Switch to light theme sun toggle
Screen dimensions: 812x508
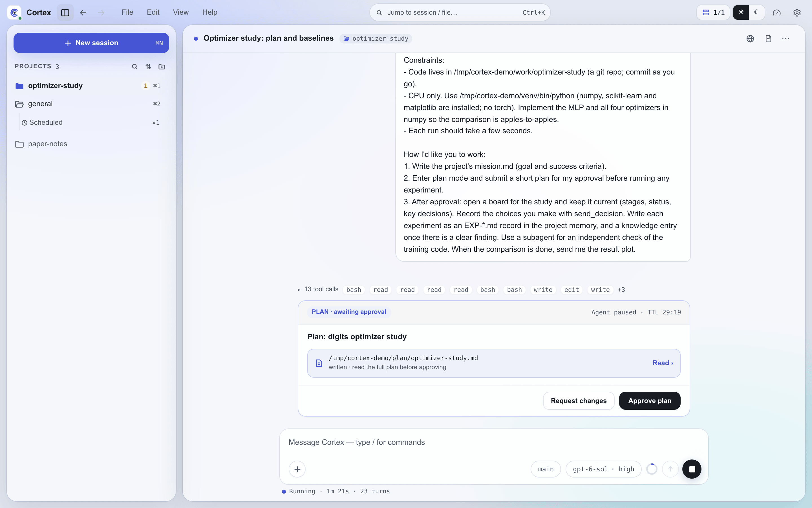point(741,12)
